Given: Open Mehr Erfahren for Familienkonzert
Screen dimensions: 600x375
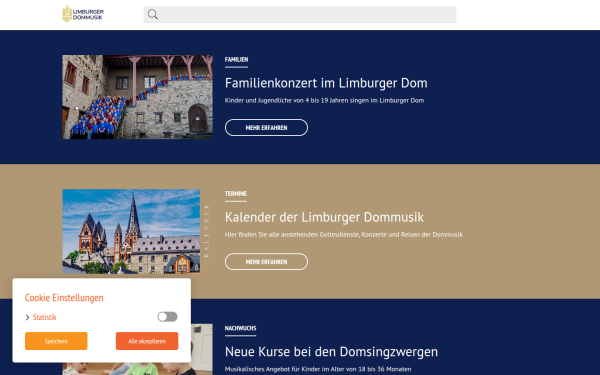Looking at the screenshot, I should (266, 127).
